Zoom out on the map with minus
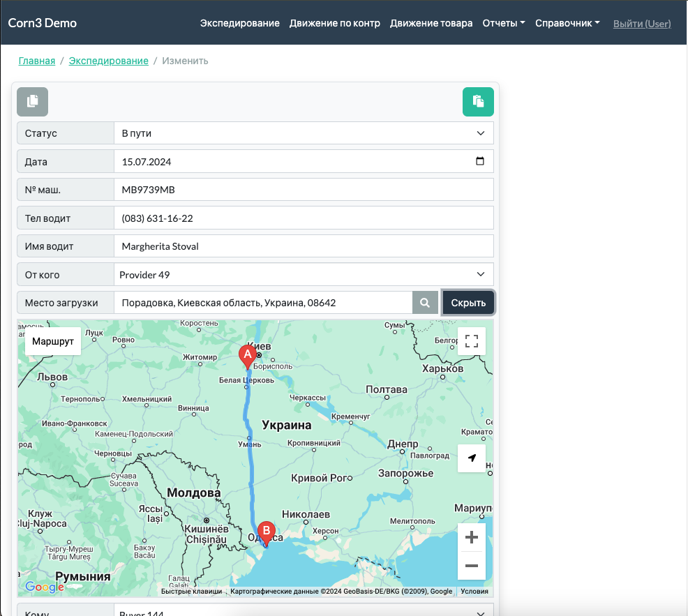 click(x=472, y=566)
